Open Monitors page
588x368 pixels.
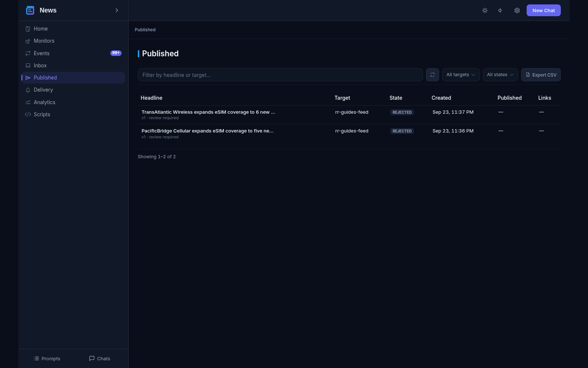click(x=73, y=41)
